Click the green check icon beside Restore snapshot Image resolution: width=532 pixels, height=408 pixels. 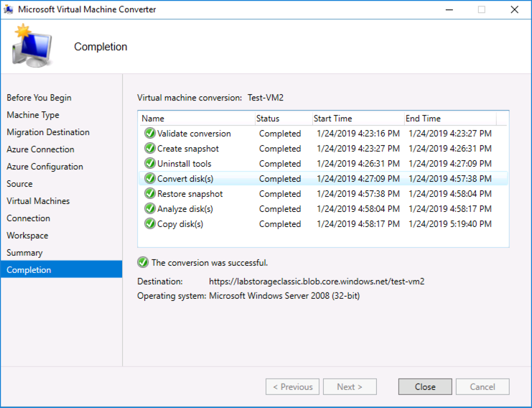(149, 193)
